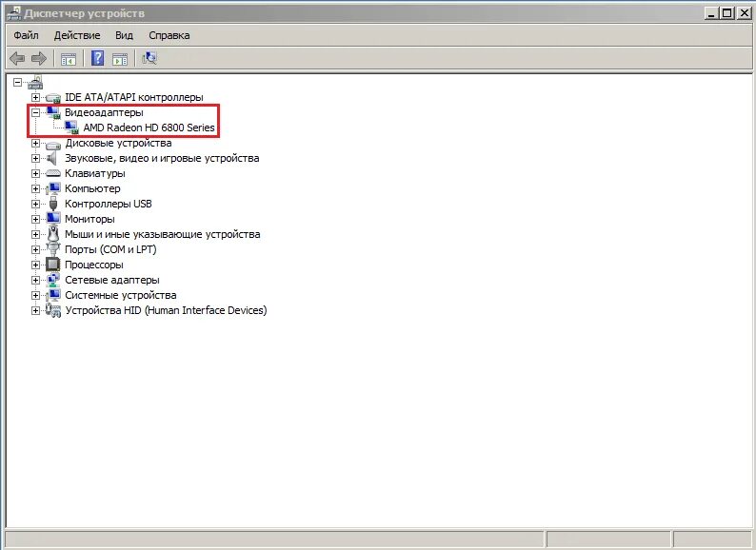Screen dimensions: 756x550
Task: Click the Контроллеры USB plug icon
Action: click(53, 204)
